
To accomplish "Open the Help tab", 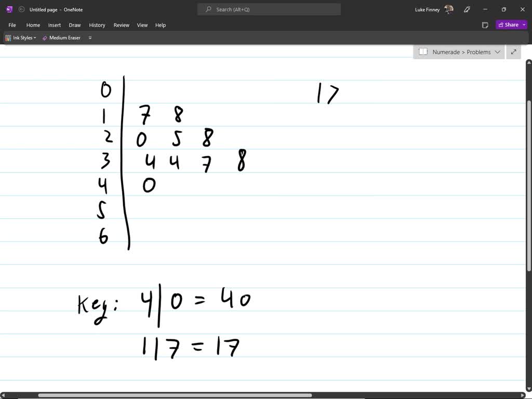I will coord(161,25).
